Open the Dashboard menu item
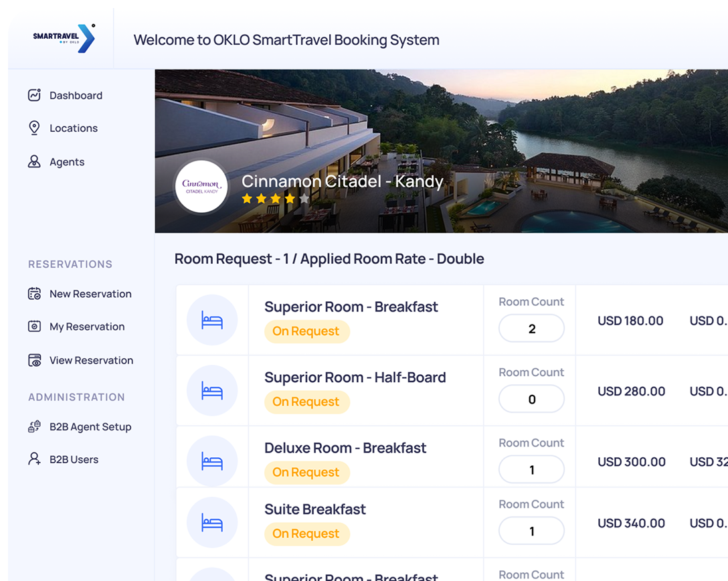The width and height of the screenshot is (728, 581). 65,95
